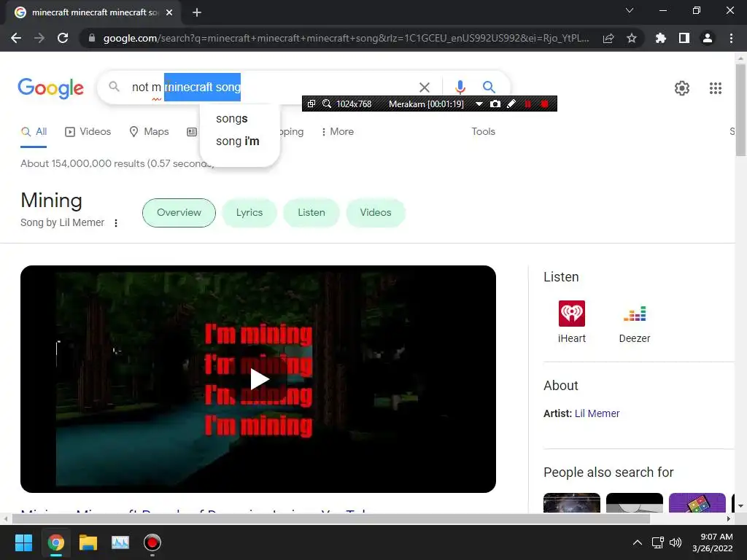The image size is (747, 560).
Task: Pause the screen recording
Action: click(528, 104)
